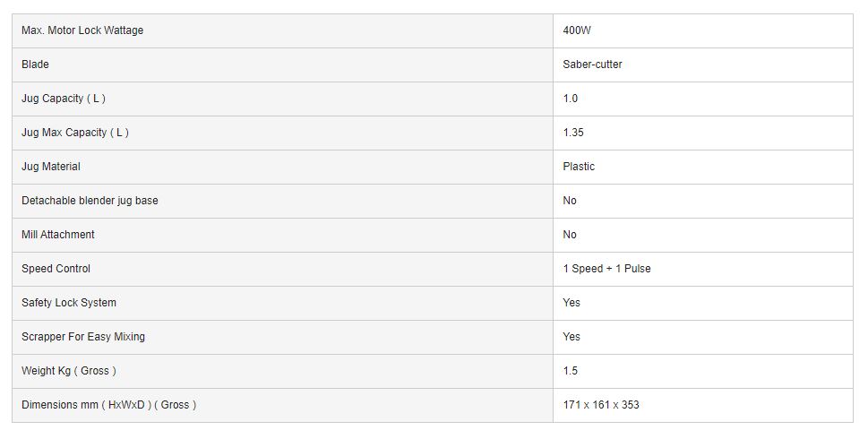868x439 pixels.
Task: Click the Detachable blender jug base label
Action: click(x=90, y=201)
